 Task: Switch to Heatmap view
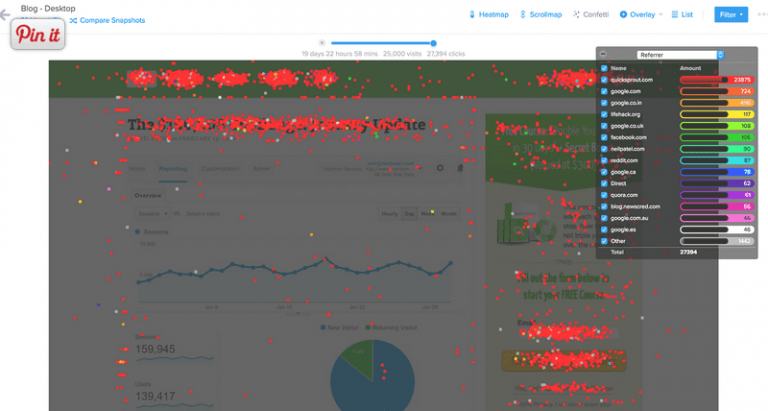pos(487,15)
